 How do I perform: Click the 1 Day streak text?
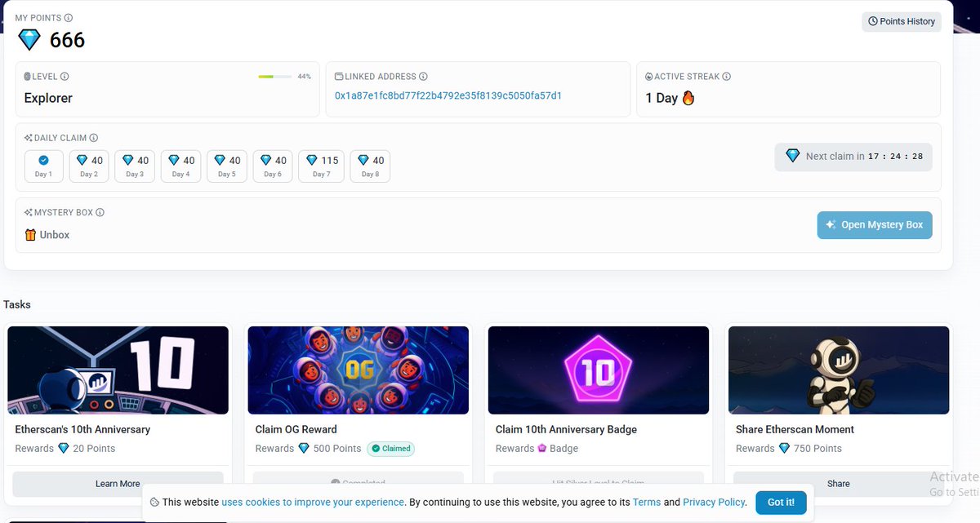[x=661, y=98]
